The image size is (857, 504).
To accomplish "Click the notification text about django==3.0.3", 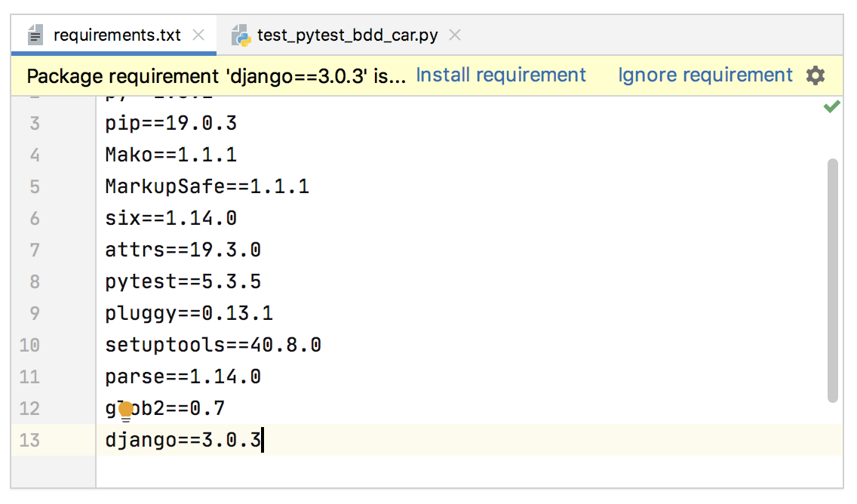I will pos(217,76).
